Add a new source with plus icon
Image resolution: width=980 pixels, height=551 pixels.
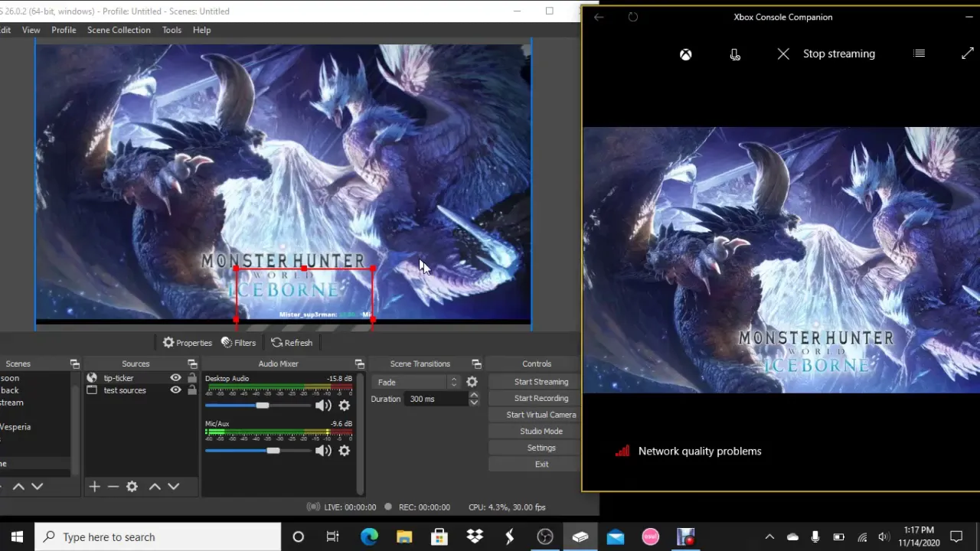(94, 487)
